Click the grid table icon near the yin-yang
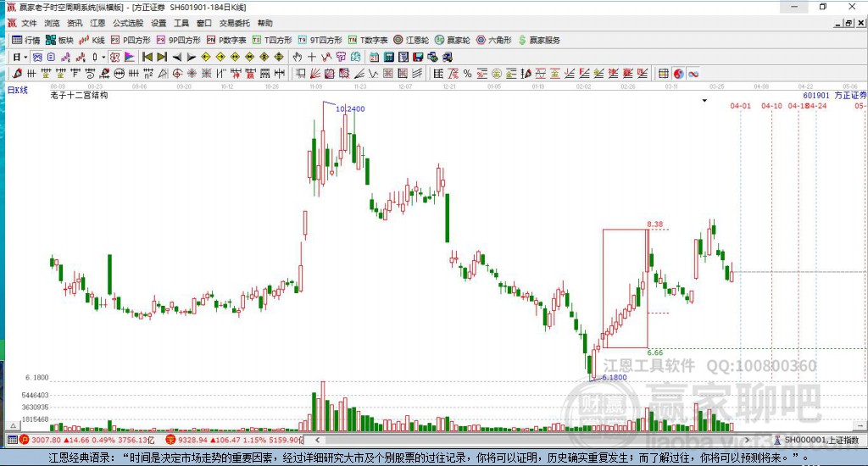The height and width of the screenshot is (466, 868). point(663,74)
